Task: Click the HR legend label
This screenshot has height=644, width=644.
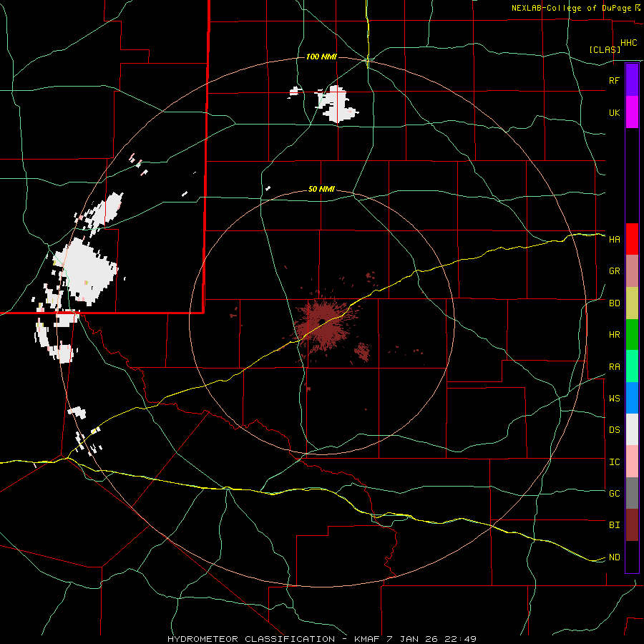Action: tap(615, 335)
